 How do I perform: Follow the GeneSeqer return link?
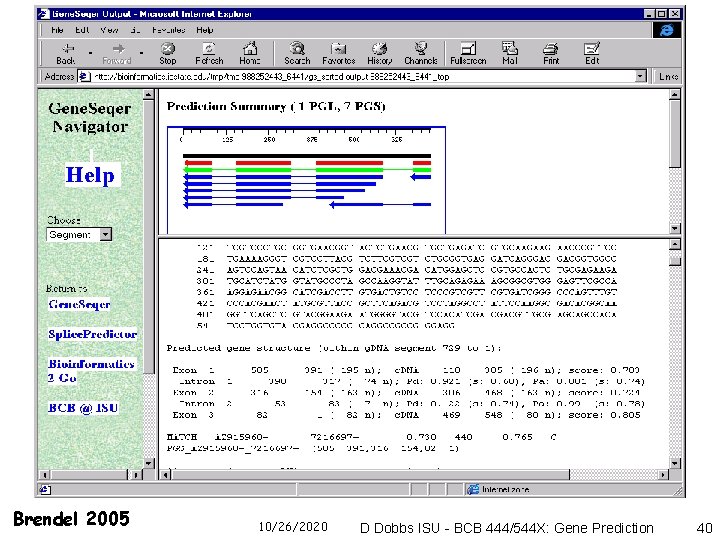[79, 304]
